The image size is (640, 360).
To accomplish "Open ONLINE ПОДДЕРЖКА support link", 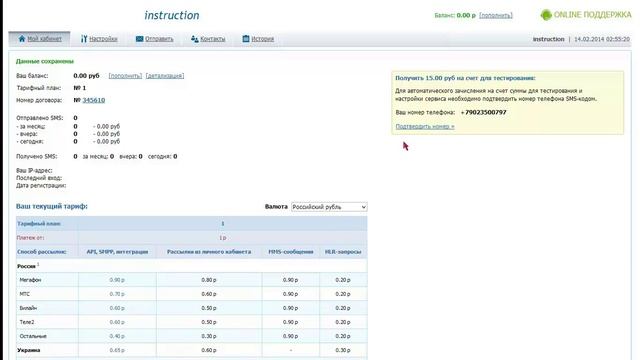I will [x=592, y=15].
